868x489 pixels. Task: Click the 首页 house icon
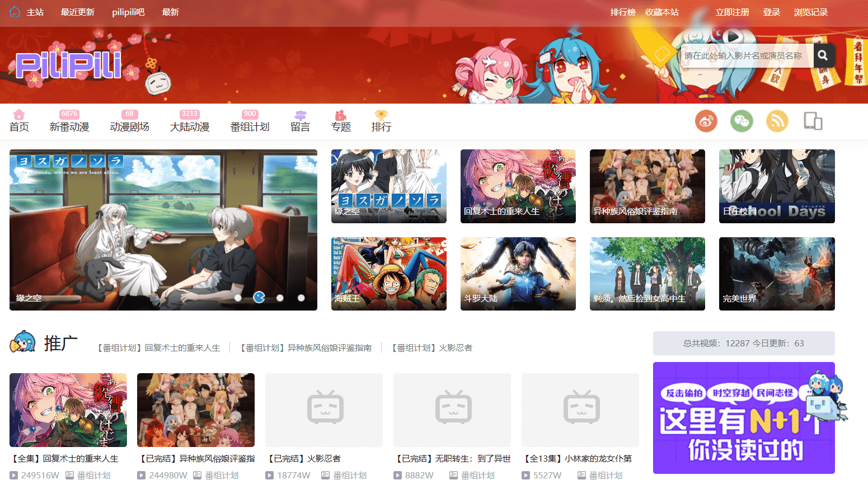[x=19, y=114]
